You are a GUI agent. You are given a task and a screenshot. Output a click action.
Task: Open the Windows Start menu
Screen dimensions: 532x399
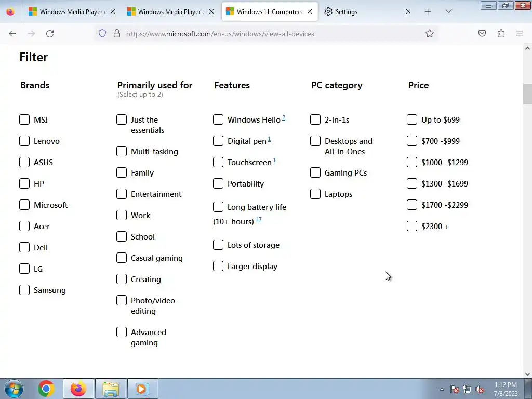pyautogui.click(x=14, y=389)
